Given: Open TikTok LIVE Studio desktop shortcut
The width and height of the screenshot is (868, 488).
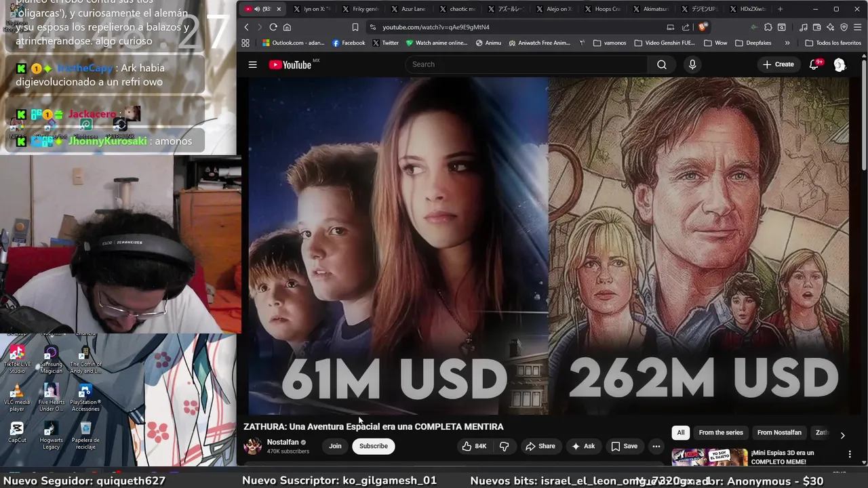Looking at the screenshot, I should pos(17,360).
